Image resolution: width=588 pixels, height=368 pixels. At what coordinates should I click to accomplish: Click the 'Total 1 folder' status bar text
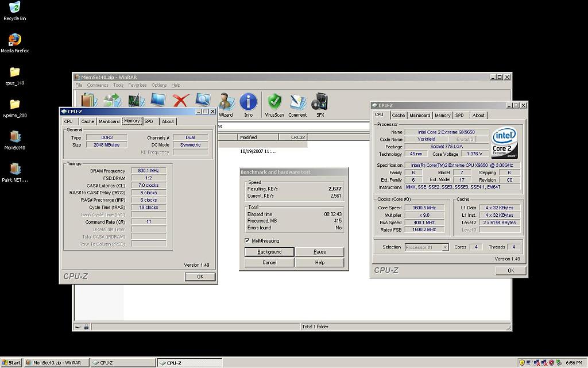pos(315,327)
